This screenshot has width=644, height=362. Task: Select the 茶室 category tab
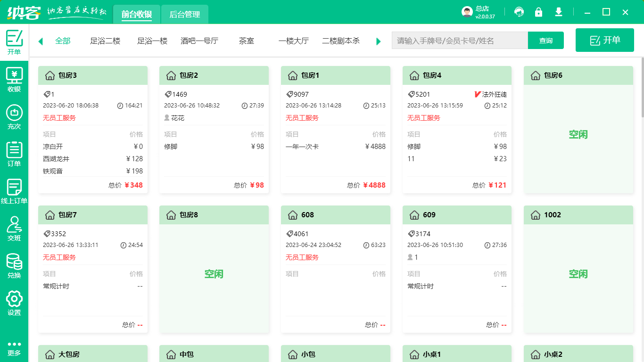246,41
